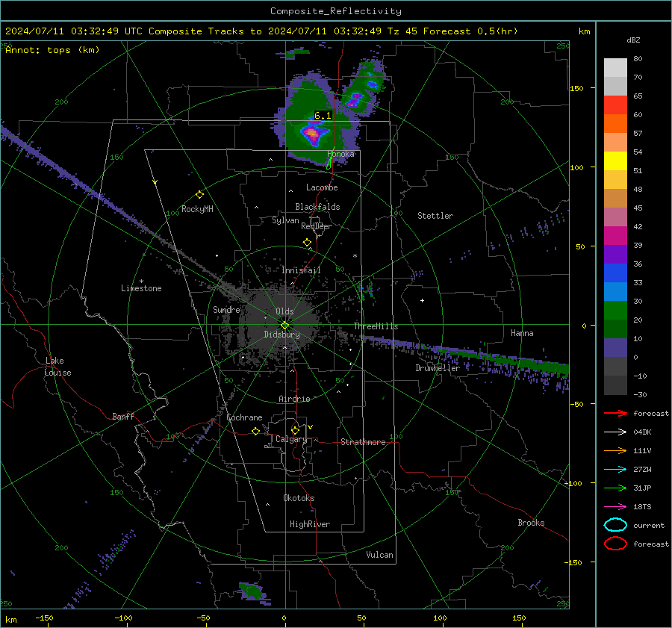Click the red forecast ellipse legend icon
The height and width of the screenshot is (628, 672).
tap(615, 544)
